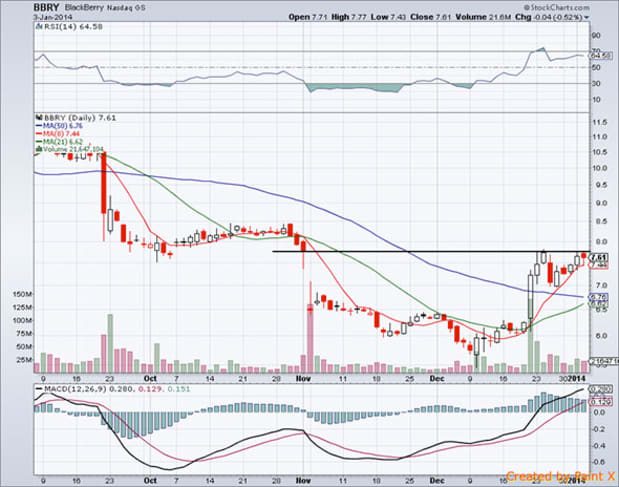Click the large red September 23 candlestick
Image resolution: width=619 pixels, height=487 pixels.
pos(104,183)
